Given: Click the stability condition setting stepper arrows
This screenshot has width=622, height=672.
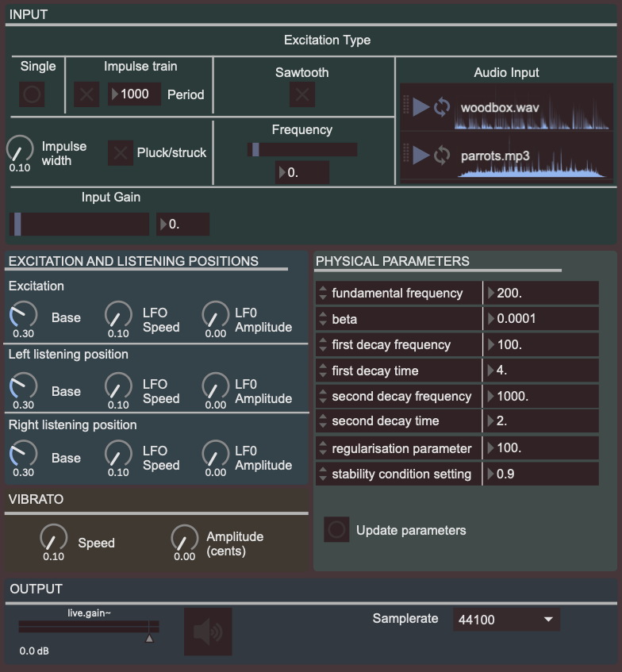Looking at the screenshot, I should tap(323, 474).
